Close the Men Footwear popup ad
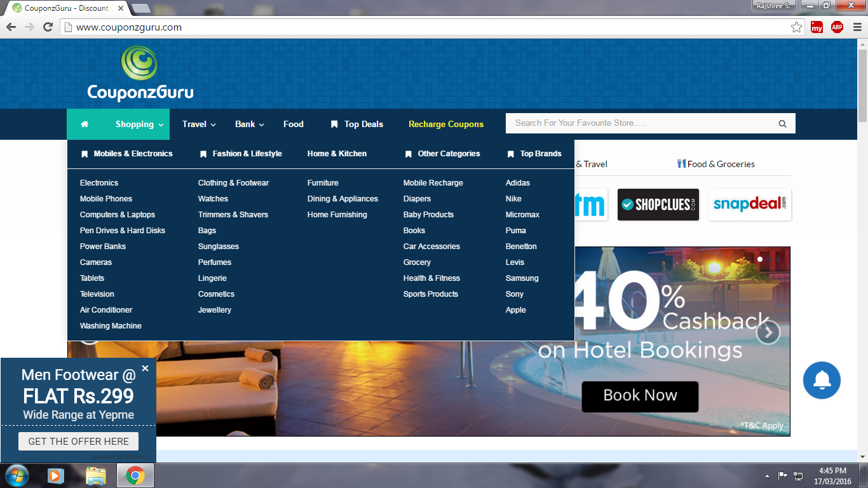The height and width of the screenshot is (488, 868). pos(145,368)
